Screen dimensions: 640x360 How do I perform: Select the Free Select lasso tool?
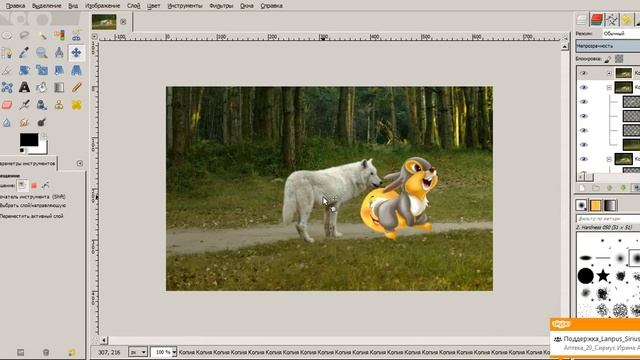pyautogui.click(x=24, y=36)
